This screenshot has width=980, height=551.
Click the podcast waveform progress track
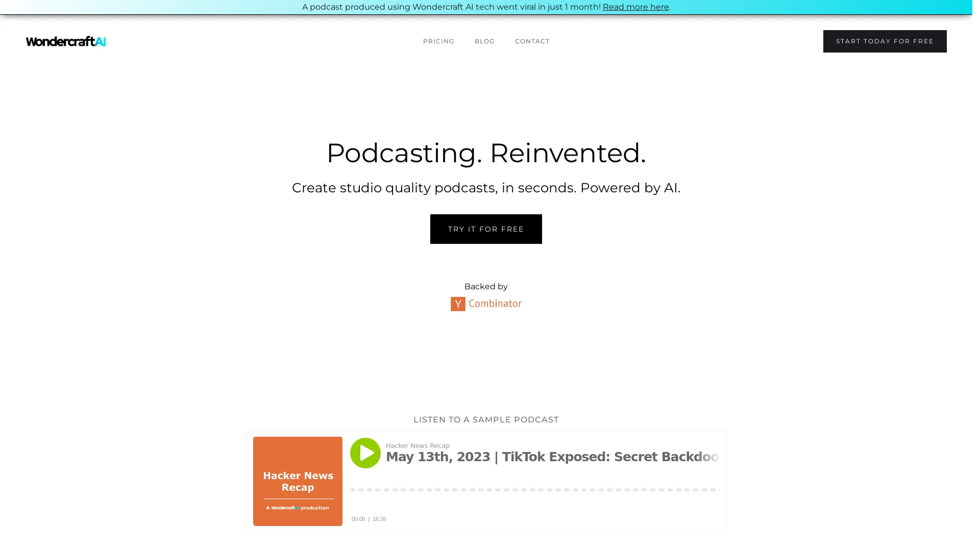(x=535, y=489)
